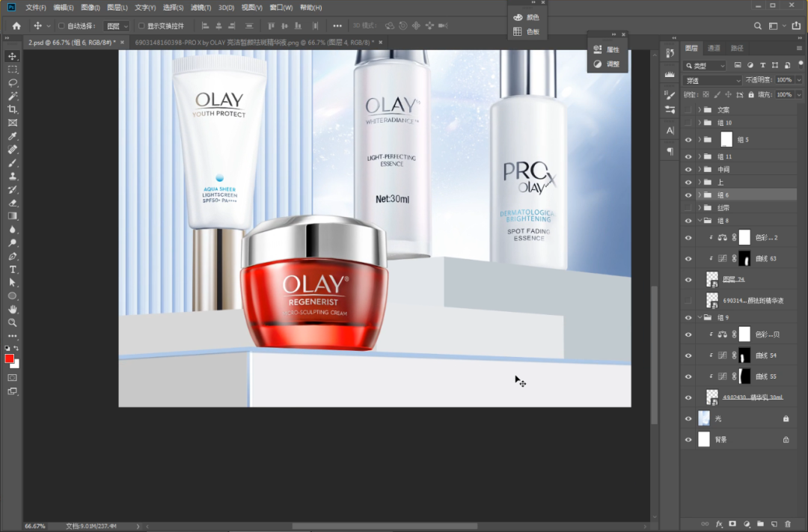808x532 pixels.
Task: Select the Ellipse shape tool
Action: (13, 296)
